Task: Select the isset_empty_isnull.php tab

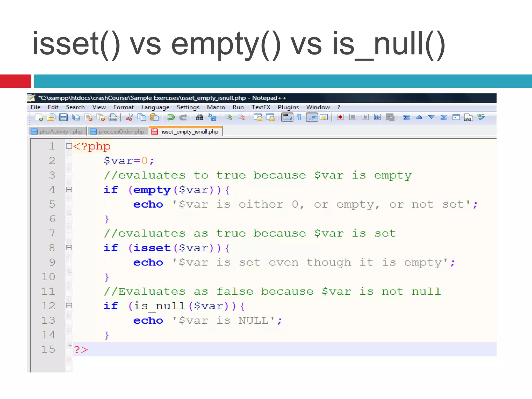Action: 185,131
